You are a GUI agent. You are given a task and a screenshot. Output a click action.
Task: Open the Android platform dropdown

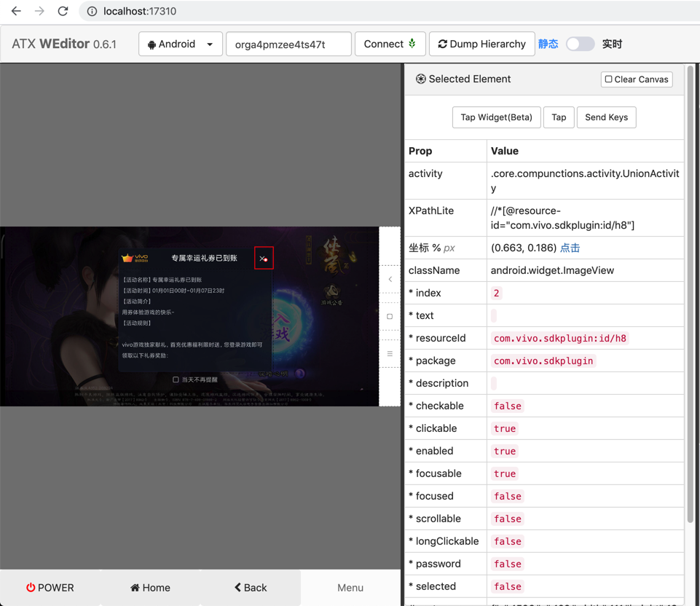click(x=181, y=44)
